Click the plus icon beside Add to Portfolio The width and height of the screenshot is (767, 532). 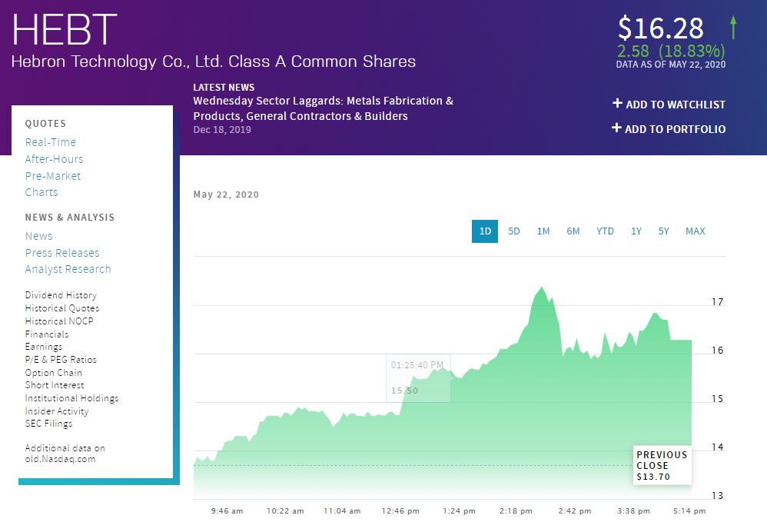click(616, 128)
